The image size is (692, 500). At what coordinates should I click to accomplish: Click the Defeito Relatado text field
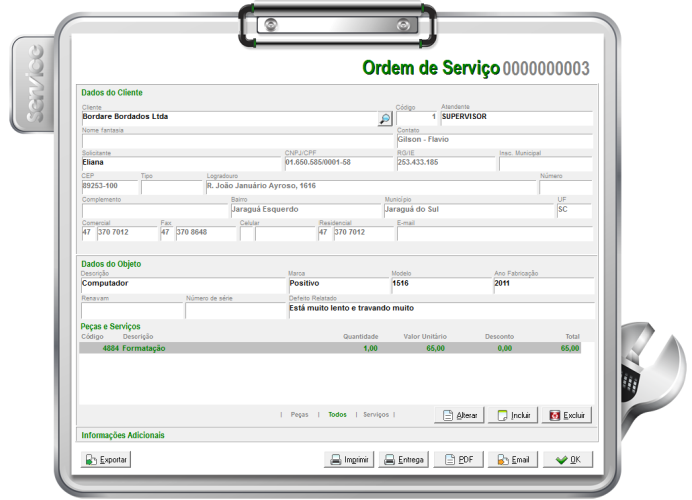[438, 309]
